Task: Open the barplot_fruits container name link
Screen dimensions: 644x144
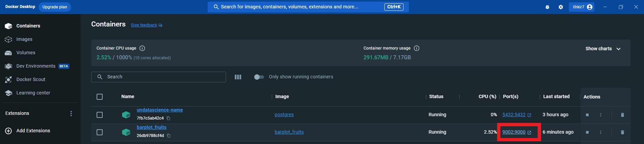Action: click(x=152, y=127)
